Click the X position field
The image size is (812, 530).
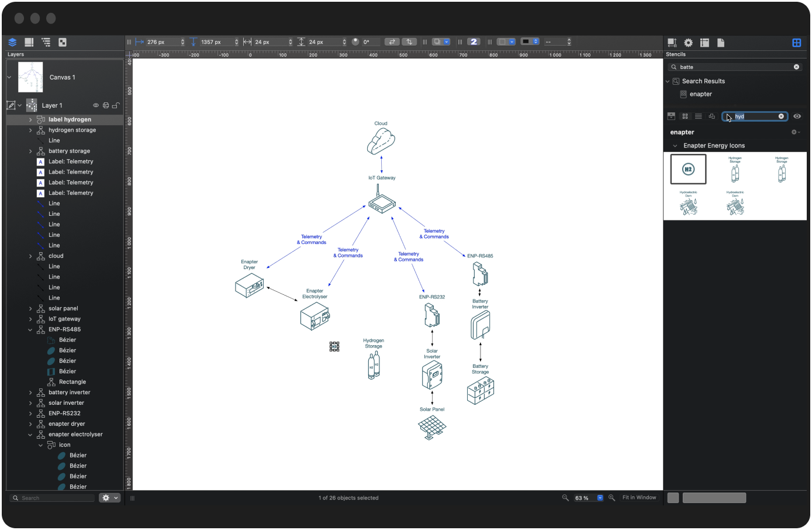163,42
